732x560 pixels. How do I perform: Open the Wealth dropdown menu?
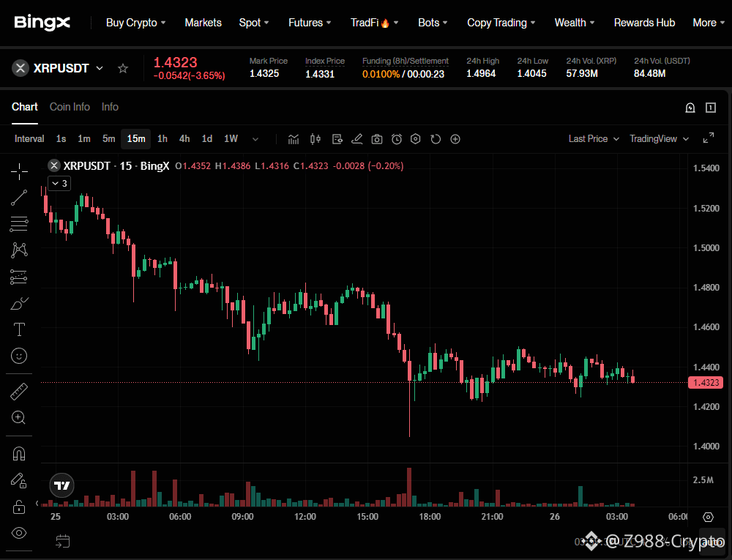pyautogui.click(x=574, y=23)
